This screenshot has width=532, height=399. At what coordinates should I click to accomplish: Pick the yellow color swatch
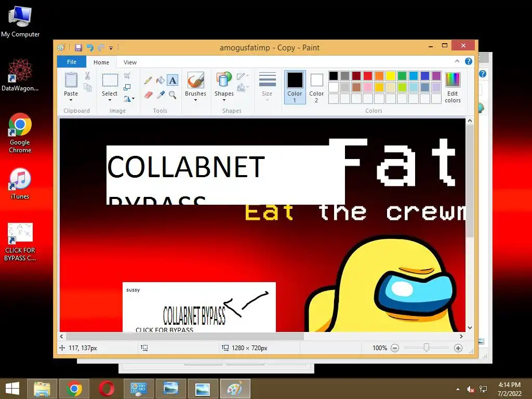(391, 76)
